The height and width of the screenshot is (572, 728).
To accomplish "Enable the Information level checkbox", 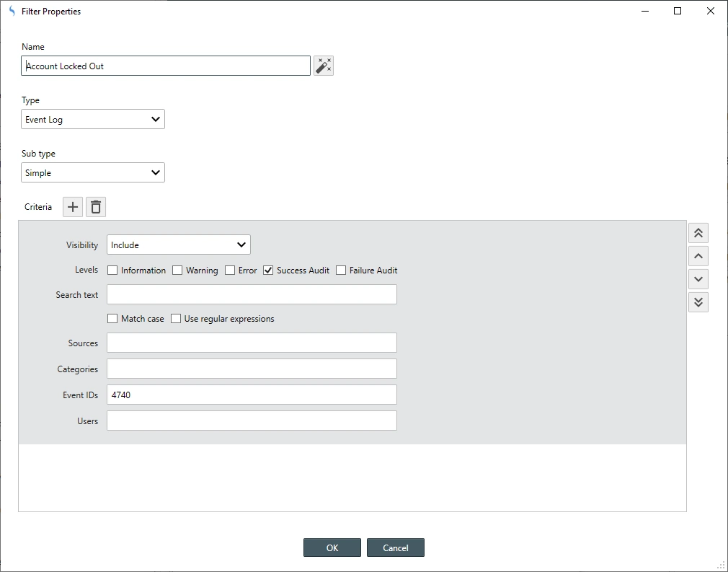I will tap(112, 270).
